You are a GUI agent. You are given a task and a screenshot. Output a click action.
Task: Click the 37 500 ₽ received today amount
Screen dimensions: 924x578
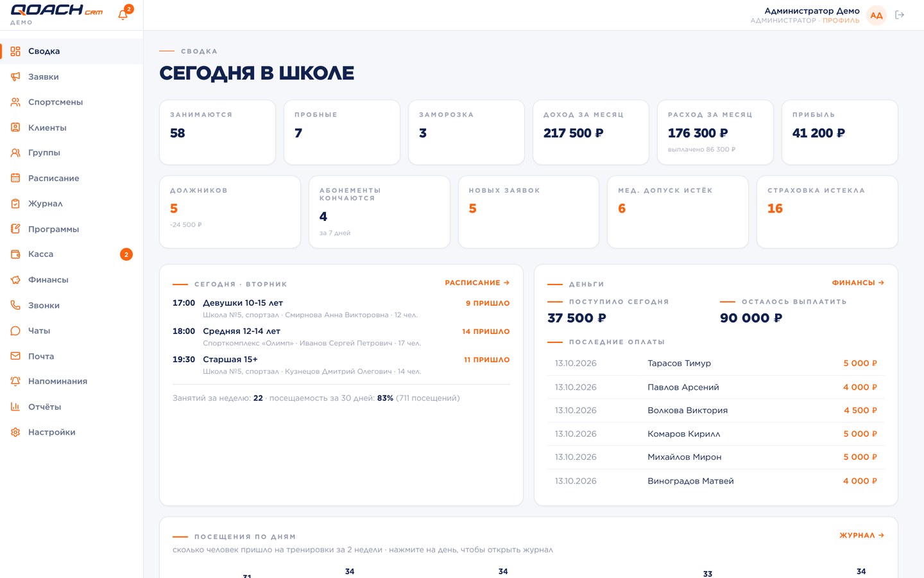point(577,318)
